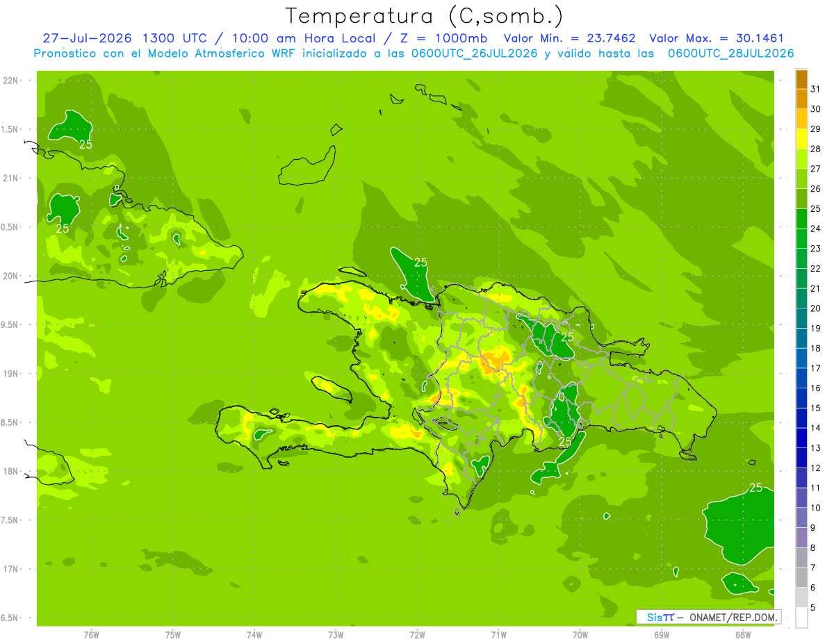
Task: Click the 25 contour label at the map's top-left corner
Action: (x=85, y=145)
